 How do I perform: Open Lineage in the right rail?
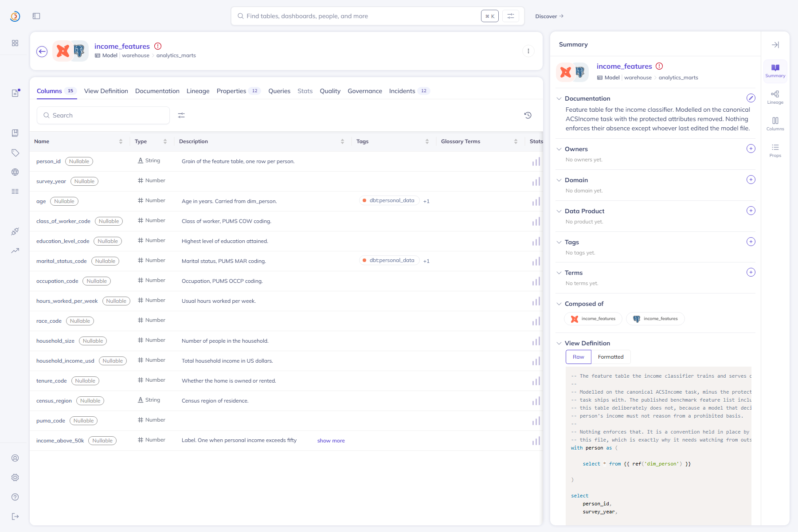(775, 98)
